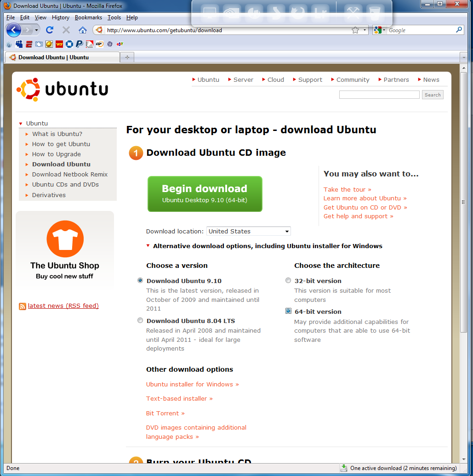Screen dimensions: 473x476
Task: Open the Tools menu
Action: click(x=114, y=17)
